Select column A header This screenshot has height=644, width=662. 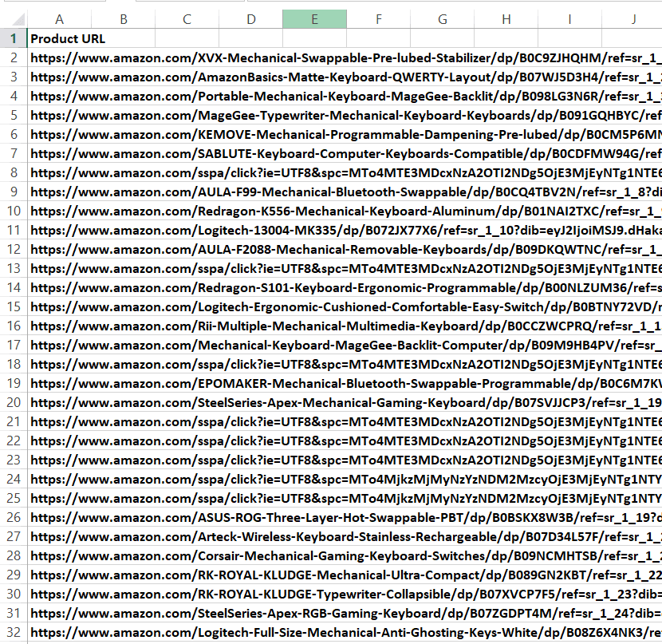pos(59,19)
